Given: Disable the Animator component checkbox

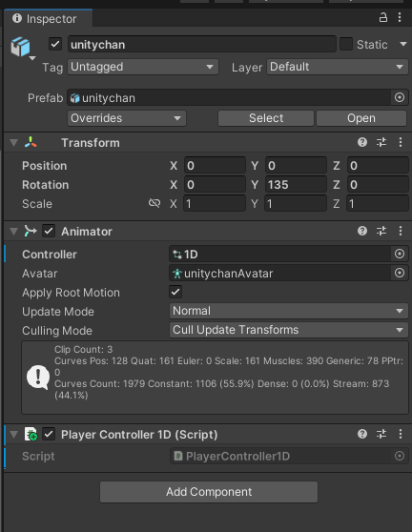Looking at the screenshot, I should pyautogui.click(x=49, y=231).
